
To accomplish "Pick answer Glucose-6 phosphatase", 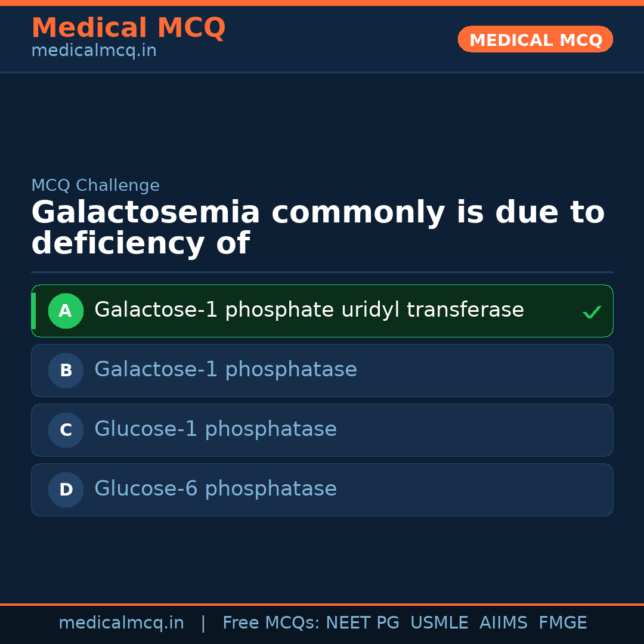I will 215,489.
